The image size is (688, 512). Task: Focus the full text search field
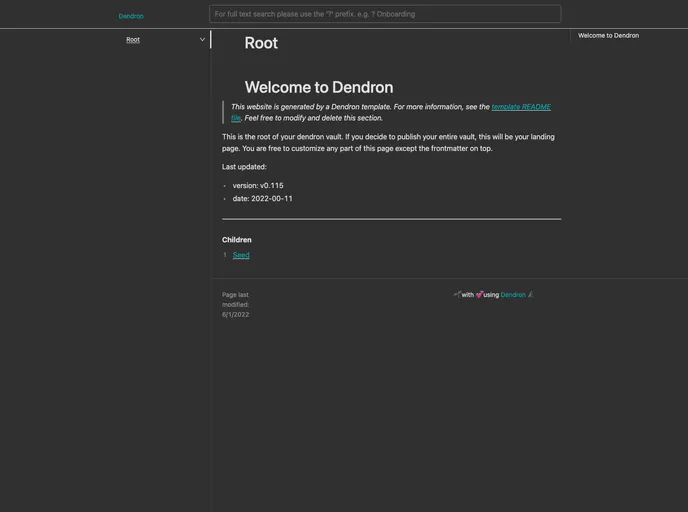[385, 14]
